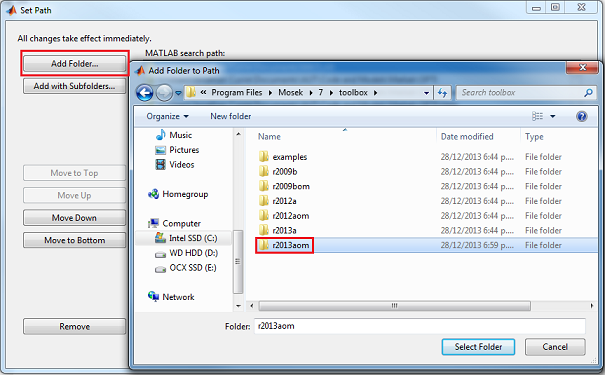Click the Back navigation arrow in dialog
Viewport: 605px width, 375px height.
click(145, 93)
